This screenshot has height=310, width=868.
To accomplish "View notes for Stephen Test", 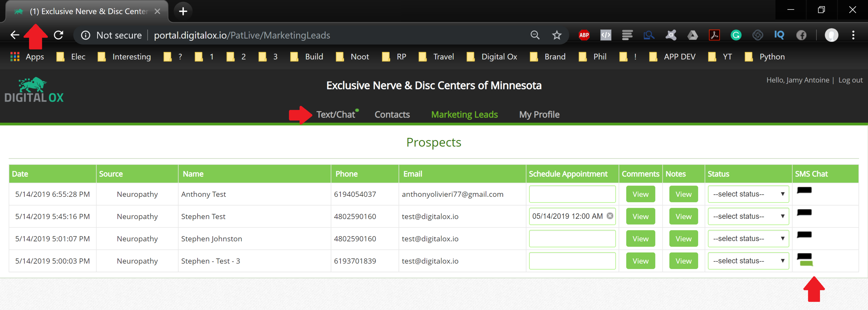I will point(683,216).
